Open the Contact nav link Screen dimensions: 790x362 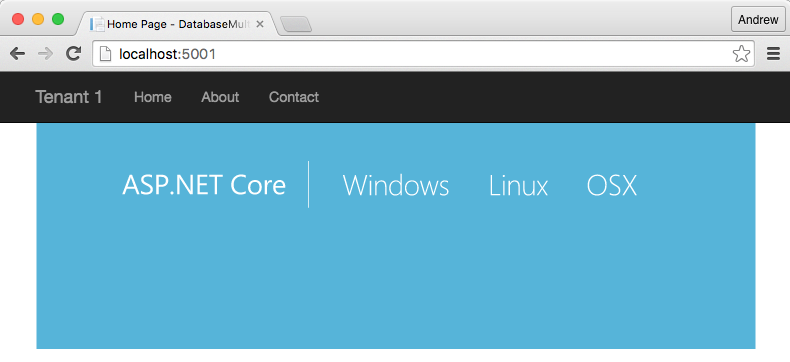[x=294, y=97]
